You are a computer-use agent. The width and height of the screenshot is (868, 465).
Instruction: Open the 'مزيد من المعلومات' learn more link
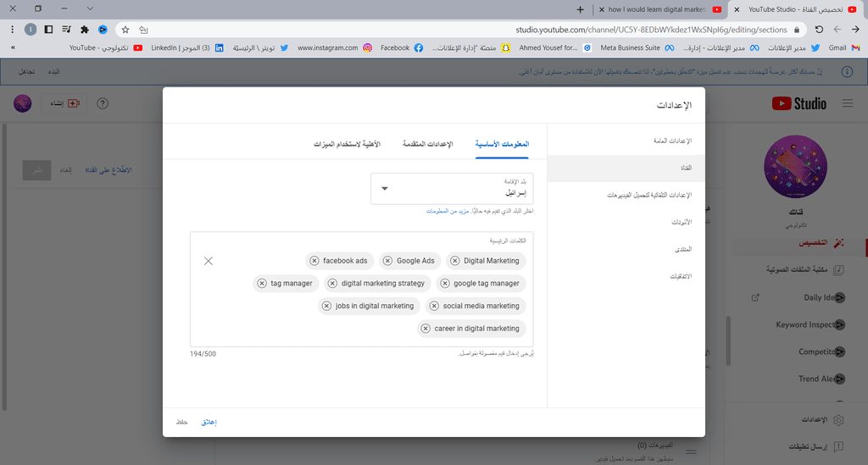click(448, 211)
